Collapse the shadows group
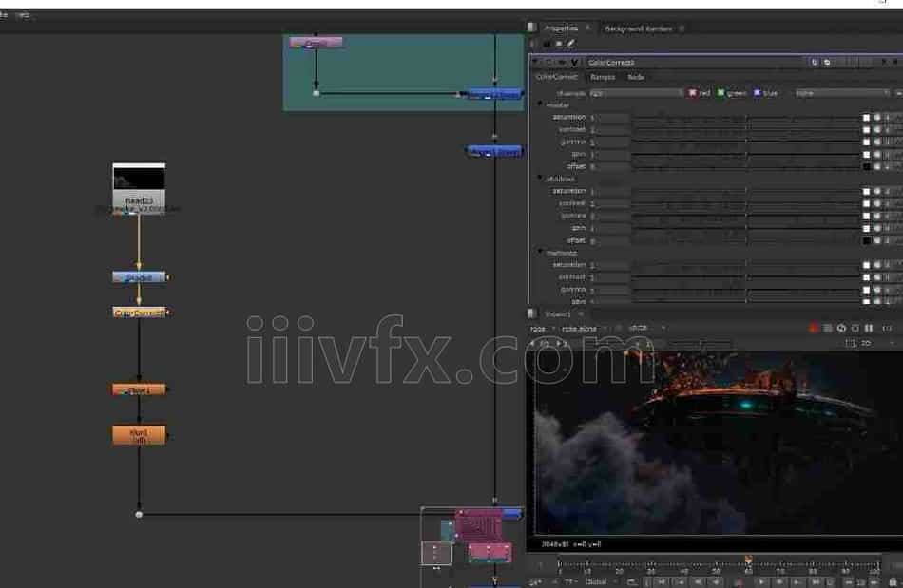 click(540, 179)
